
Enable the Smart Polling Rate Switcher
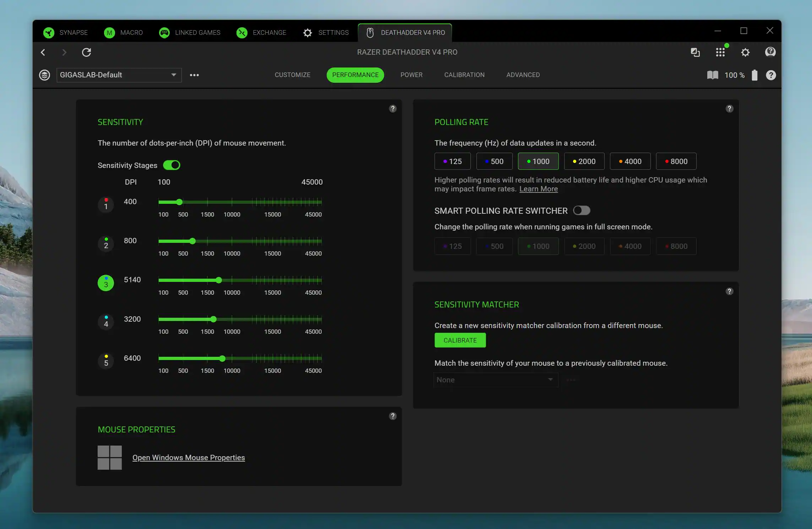pyautogui.click(x=581, y=211)
